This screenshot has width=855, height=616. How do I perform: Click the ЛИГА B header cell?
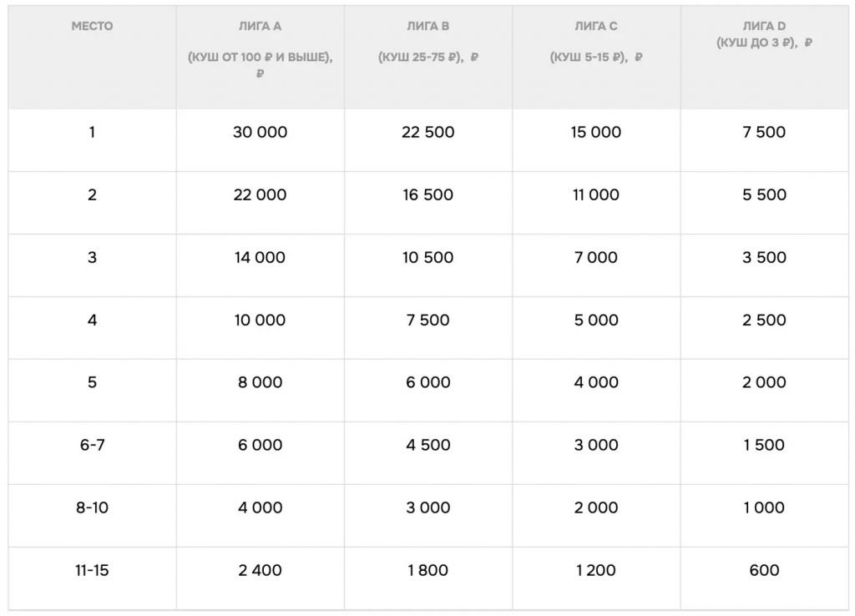[428, 27]
